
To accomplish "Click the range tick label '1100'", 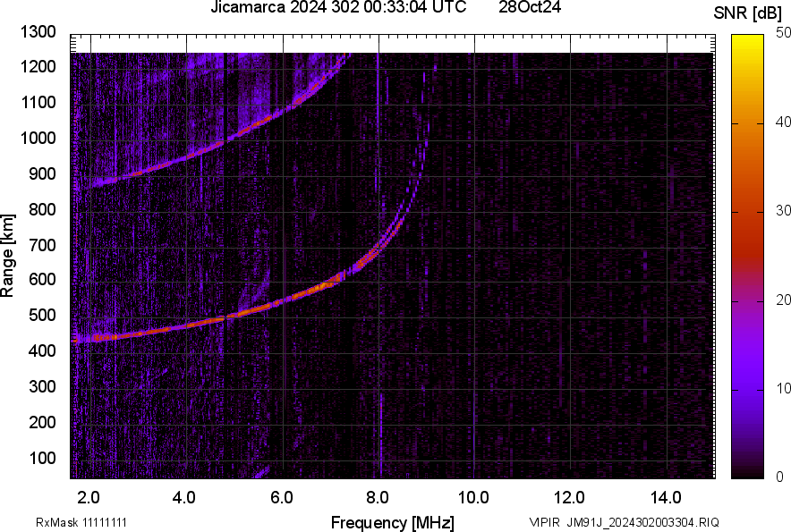I will click(38, 102).
